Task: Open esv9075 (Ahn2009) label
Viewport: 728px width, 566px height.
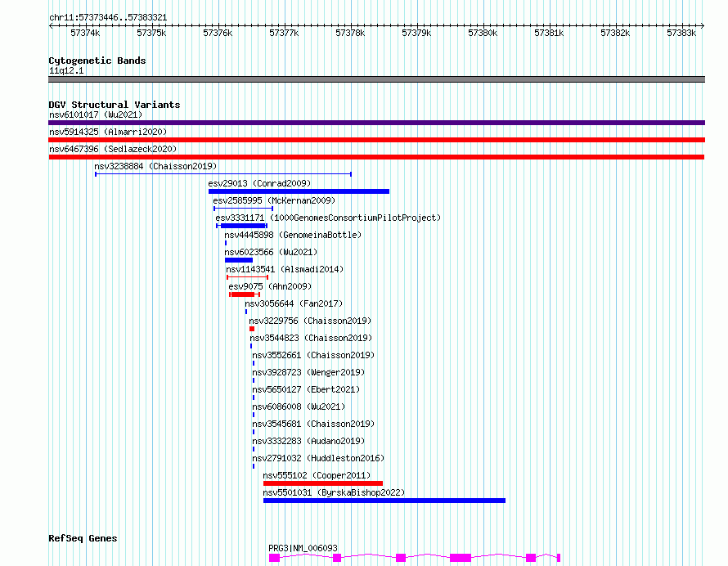Action: click(x=270, y=286)
